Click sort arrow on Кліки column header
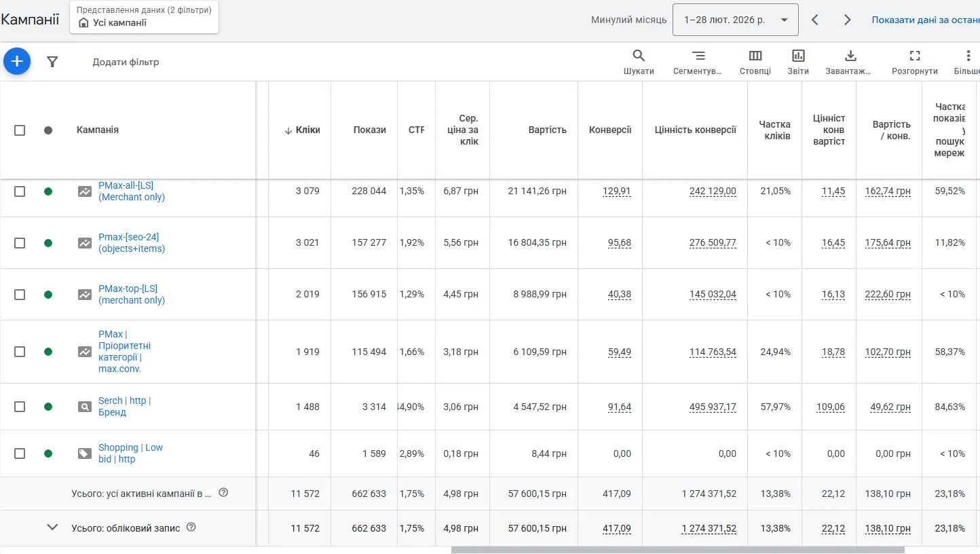This screenshot has height=554, width=980. coord(288,130)
